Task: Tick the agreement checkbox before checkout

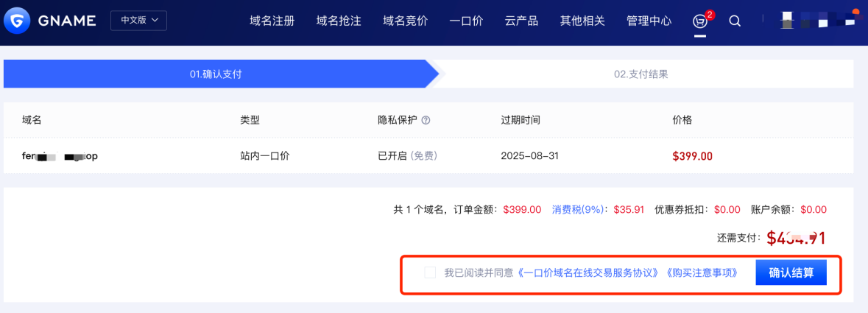Action: (429, 272)
